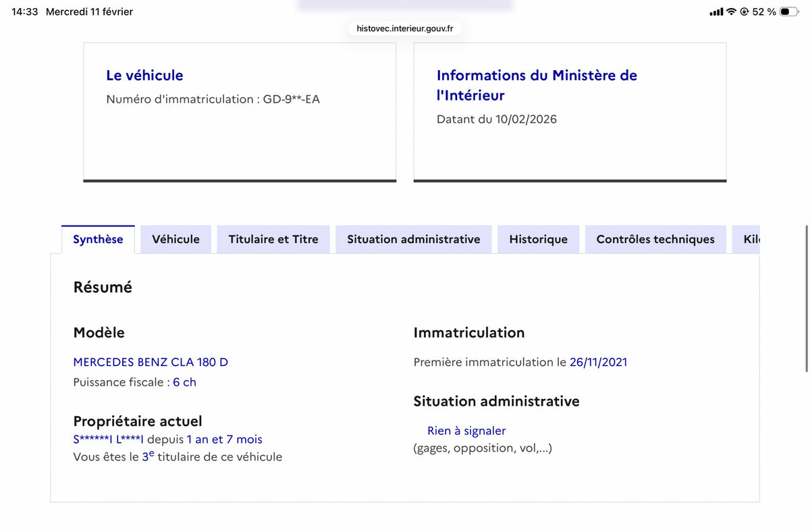Go to the Historique tab
810x532 pixels.
(x=538, y=239)
